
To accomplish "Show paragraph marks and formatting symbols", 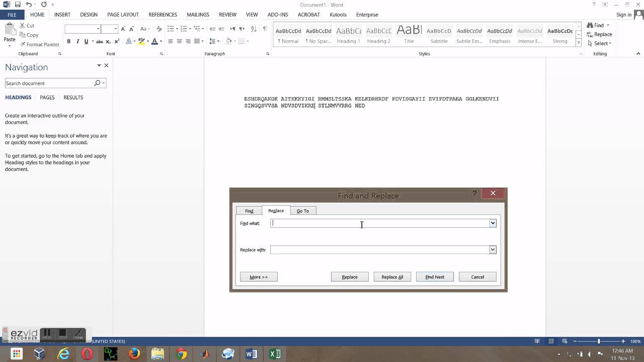I will pos(265,29).
